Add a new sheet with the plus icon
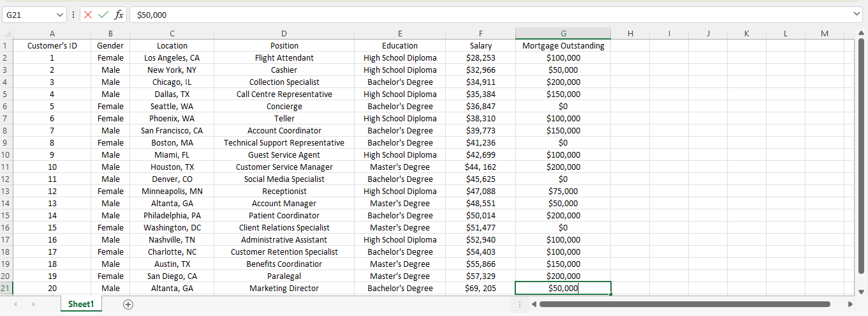Viewport: 868px width, 316px height. tap(128, 305)
